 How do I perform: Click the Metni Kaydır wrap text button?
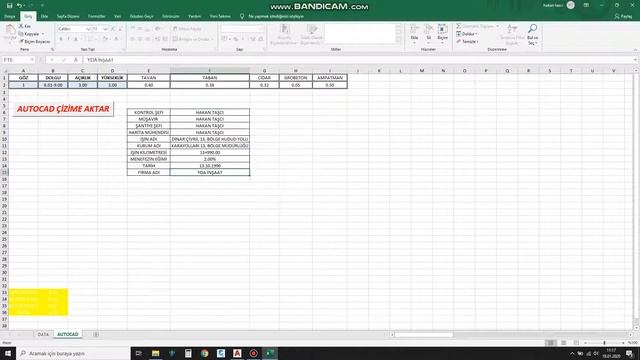[187, 29]
